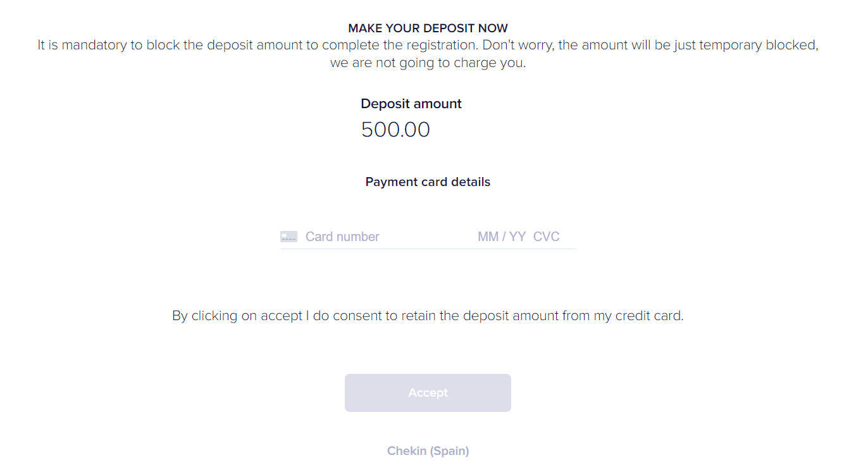868x465 pixels.
Task: Click the CVC security code field
Action: (547, 237)
